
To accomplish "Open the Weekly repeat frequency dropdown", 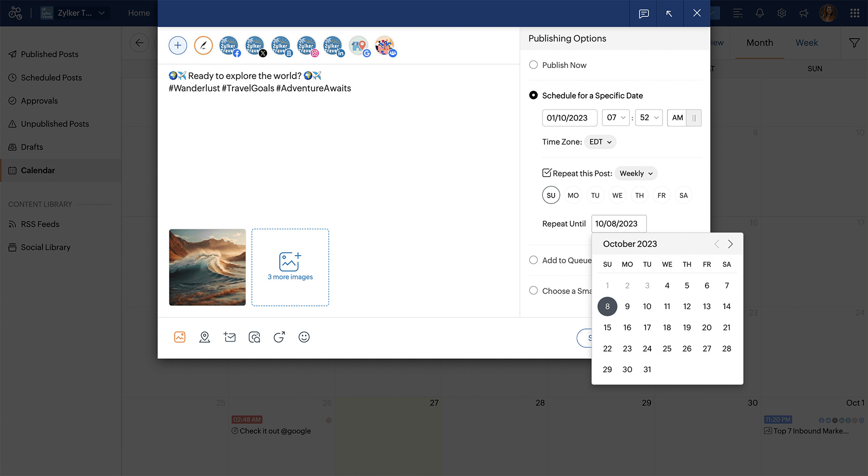I will coord(636,174).
